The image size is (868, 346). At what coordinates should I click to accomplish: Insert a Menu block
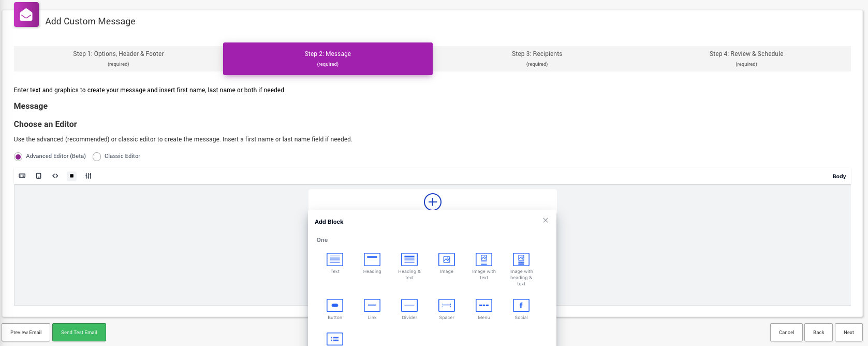tap(484, 309)
